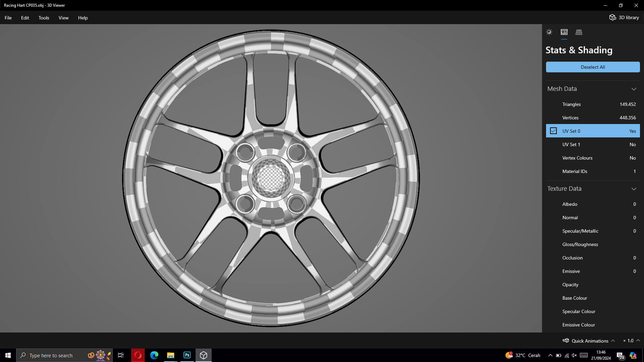
Task: Collapse the Mesh Data section
Action: click(x=634, y=89)
